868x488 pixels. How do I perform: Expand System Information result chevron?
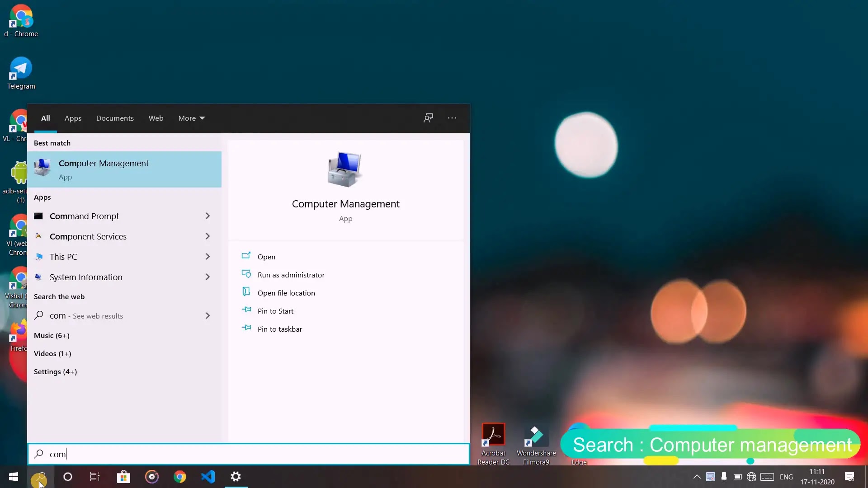coord(208,277)
